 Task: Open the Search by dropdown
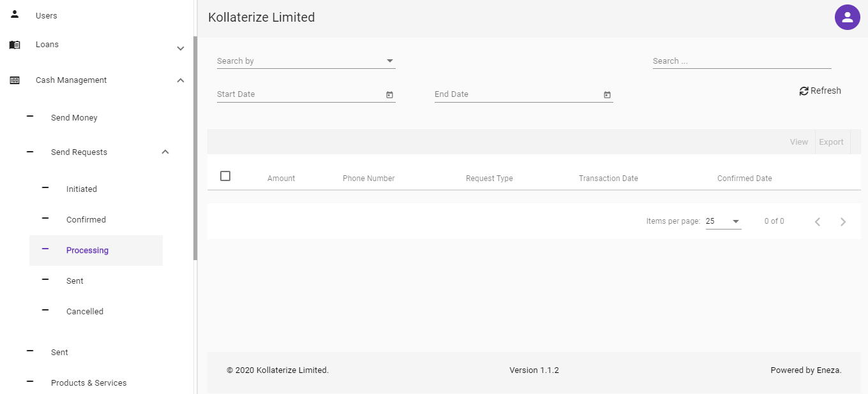tap(306, 61)
